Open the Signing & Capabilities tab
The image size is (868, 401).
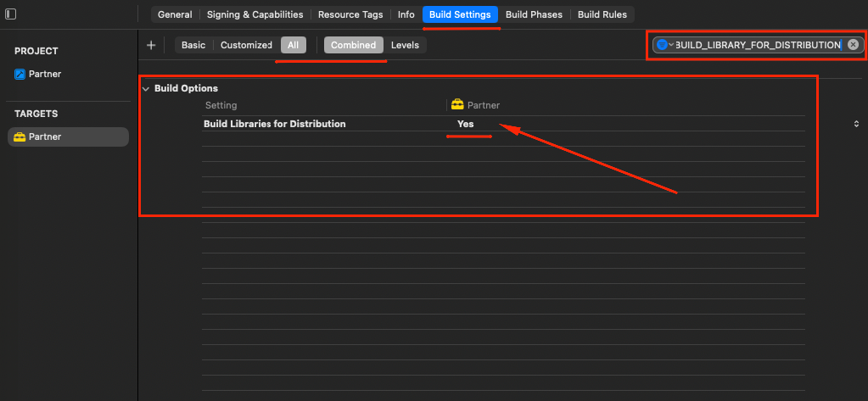(x=255, y=14)
